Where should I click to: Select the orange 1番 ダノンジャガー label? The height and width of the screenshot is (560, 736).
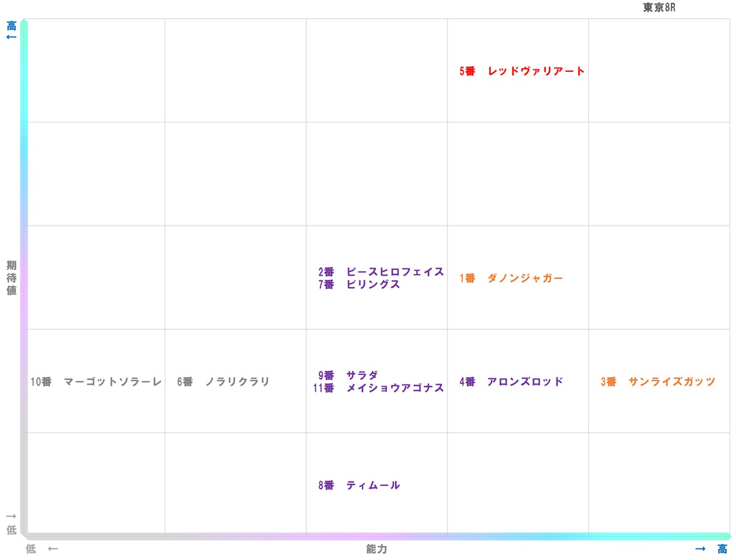[x=511, y=278]
